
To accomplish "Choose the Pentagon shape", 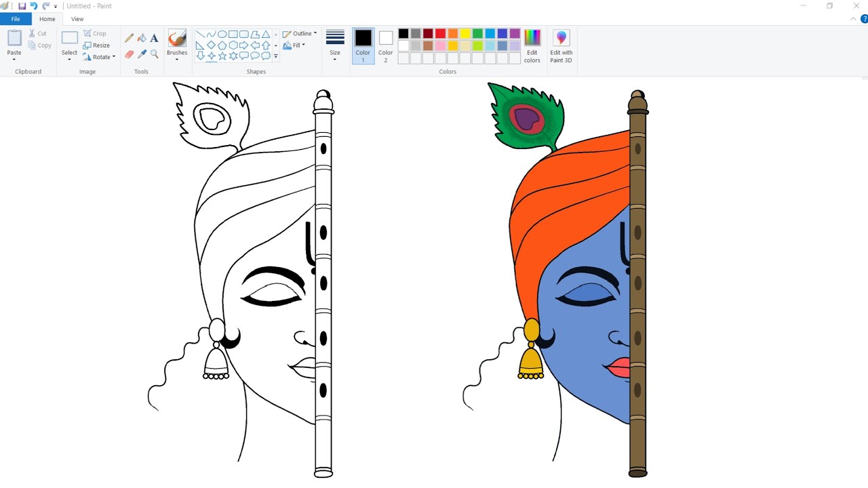I will 222,45.
